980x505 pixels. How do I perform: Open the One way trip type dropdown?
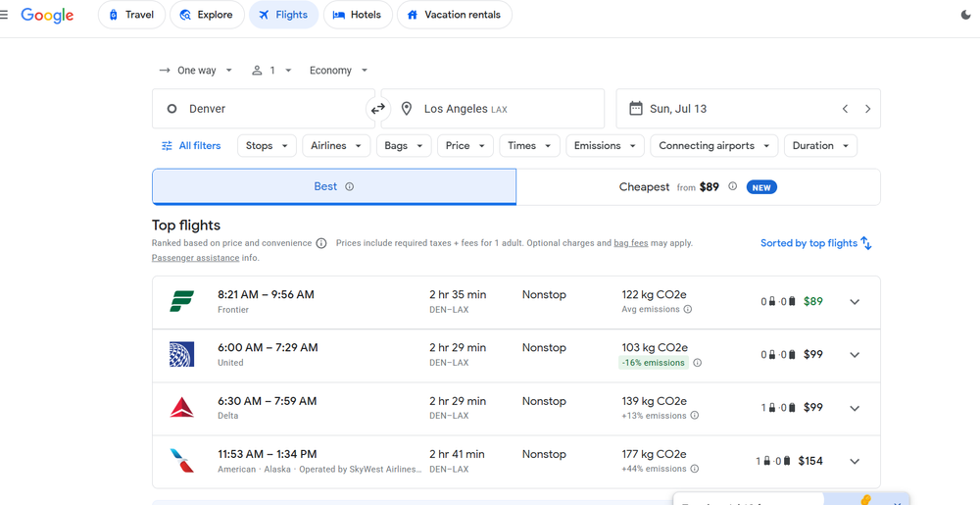(x=196, y=71)
